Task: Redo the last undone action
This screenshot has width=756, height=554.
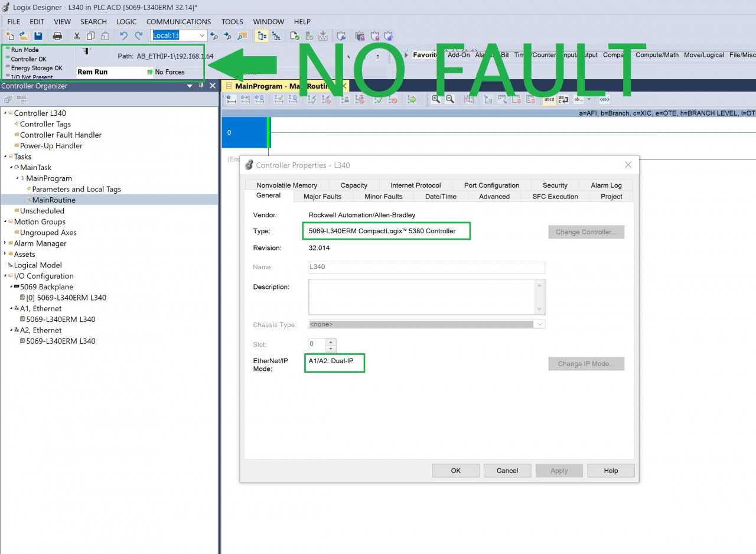Action: 139,35
